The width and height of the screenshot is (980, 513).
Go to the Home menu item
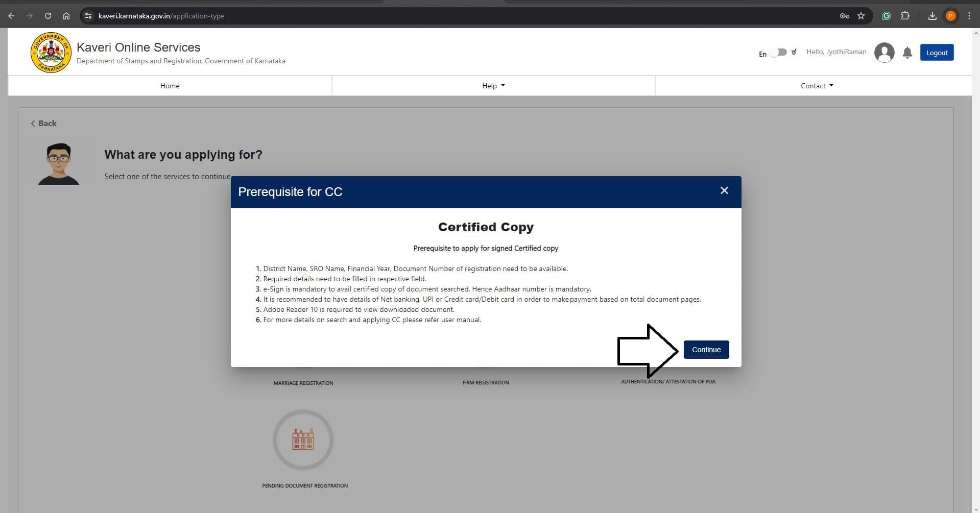pos(170,86)
